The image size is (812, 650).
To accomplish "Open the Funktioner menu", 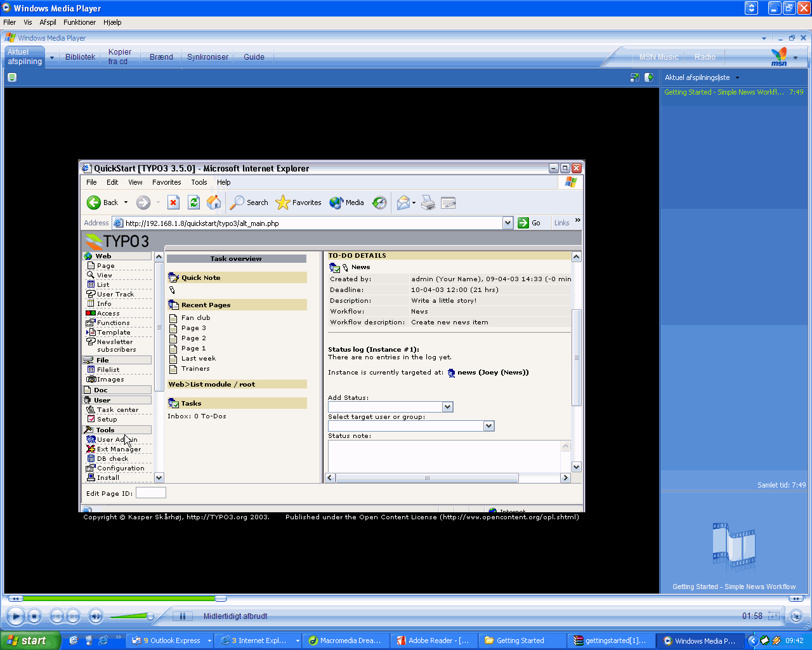I will [x=79, y=22].
